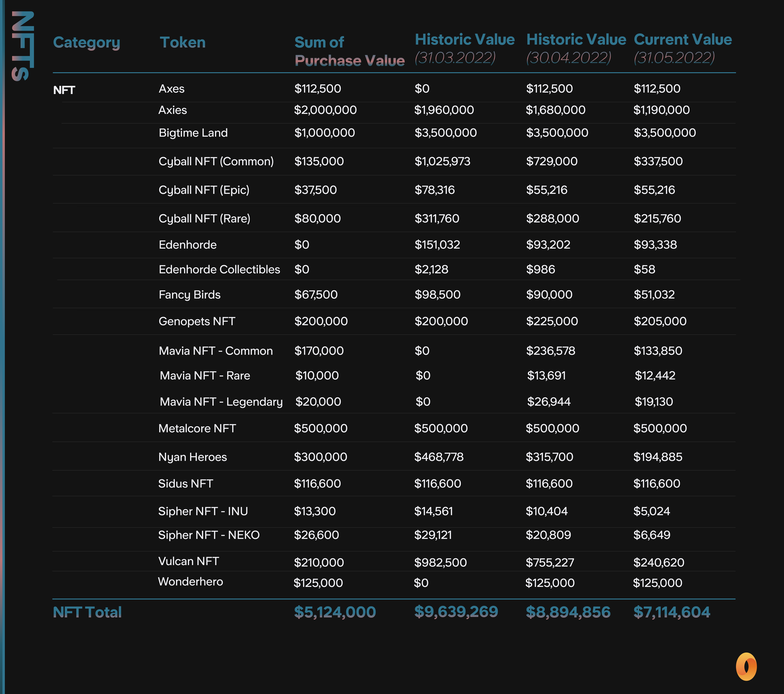Click Bigtime Land purchase value $1,000,000

coord(325,133)
